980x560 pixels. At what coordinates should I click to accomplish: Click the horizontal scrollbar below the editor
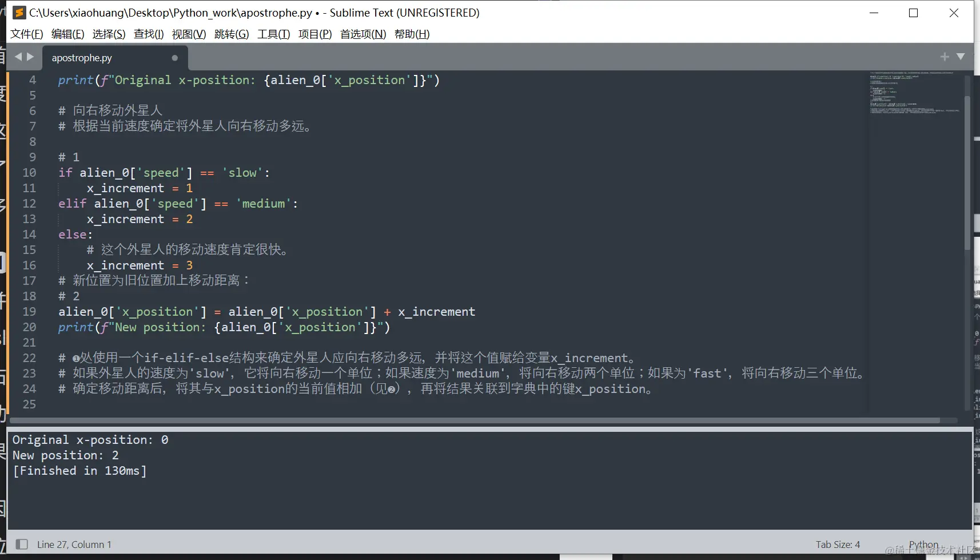coord(475,420)
